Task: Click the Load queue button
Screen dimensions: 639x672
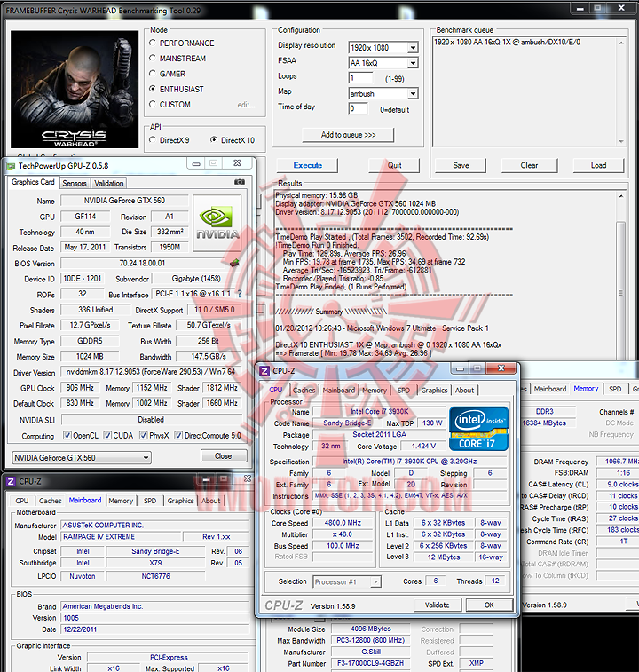Action: pyautogui.click(x=598, y=165)
